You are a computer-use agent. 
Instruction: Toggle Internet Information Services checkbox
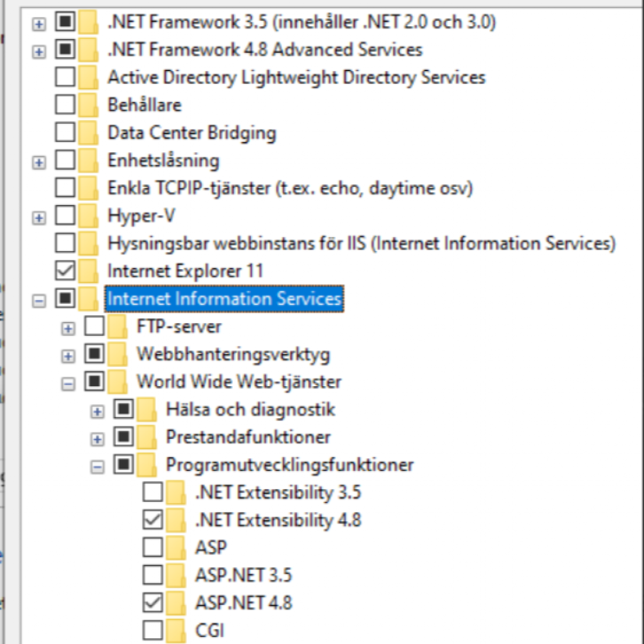[x=65, y=298]
